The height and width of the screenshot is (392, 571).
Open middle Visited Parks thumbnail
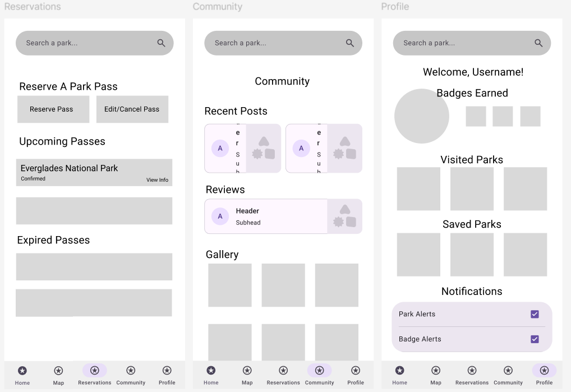click(472, 189)
